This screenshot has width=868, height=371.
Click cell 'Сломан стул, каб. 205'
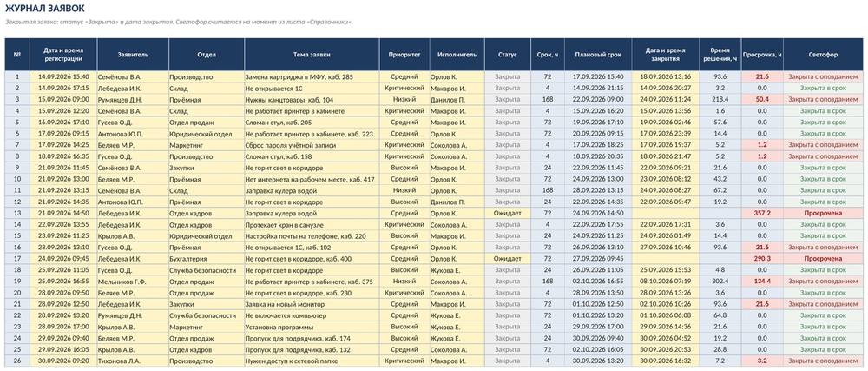312,123
